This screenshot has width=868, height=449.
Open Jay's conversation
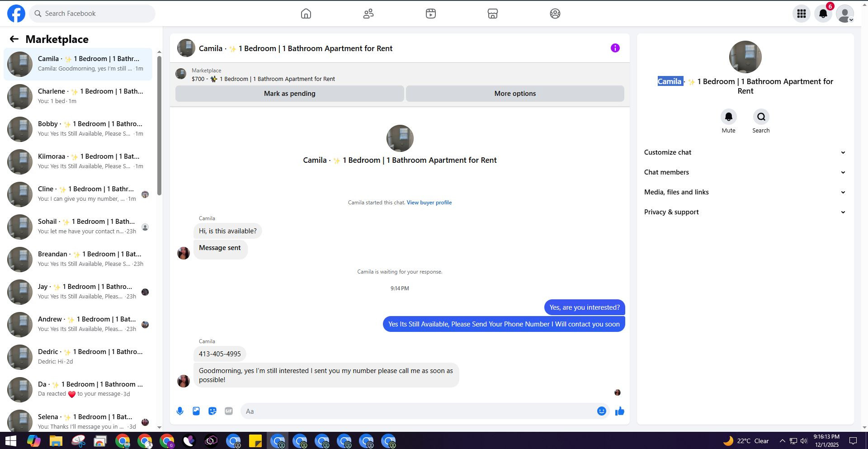point(78,292)
